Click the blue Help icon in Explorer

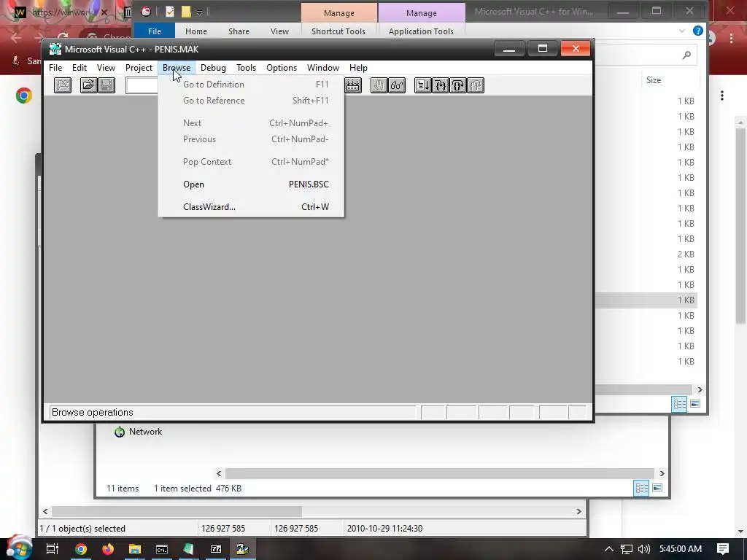[698, 31]
